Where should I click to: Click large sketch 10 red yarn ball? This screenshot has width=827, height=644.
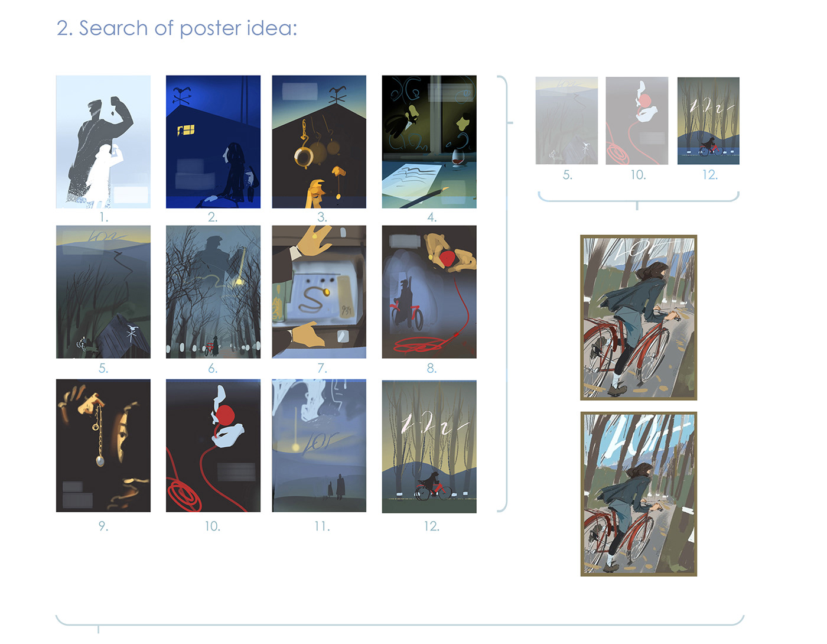[213, 446]
